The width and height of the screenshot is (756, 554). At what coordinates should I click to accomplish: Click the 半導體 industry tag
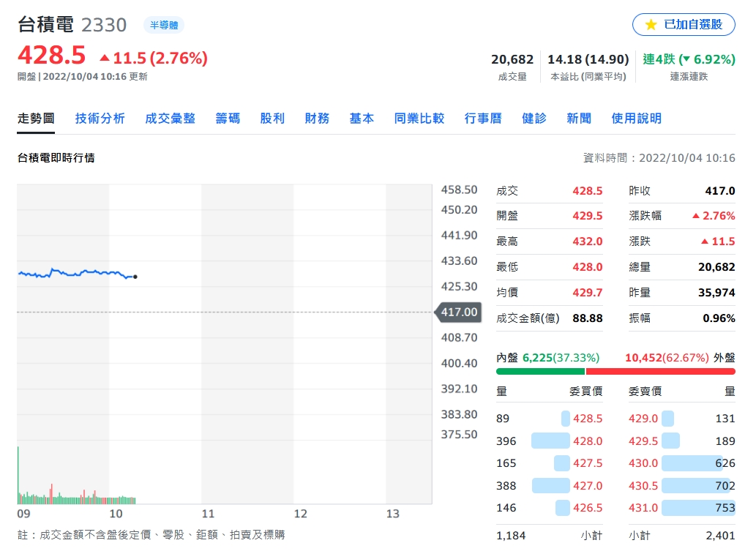tap(164, 25)
